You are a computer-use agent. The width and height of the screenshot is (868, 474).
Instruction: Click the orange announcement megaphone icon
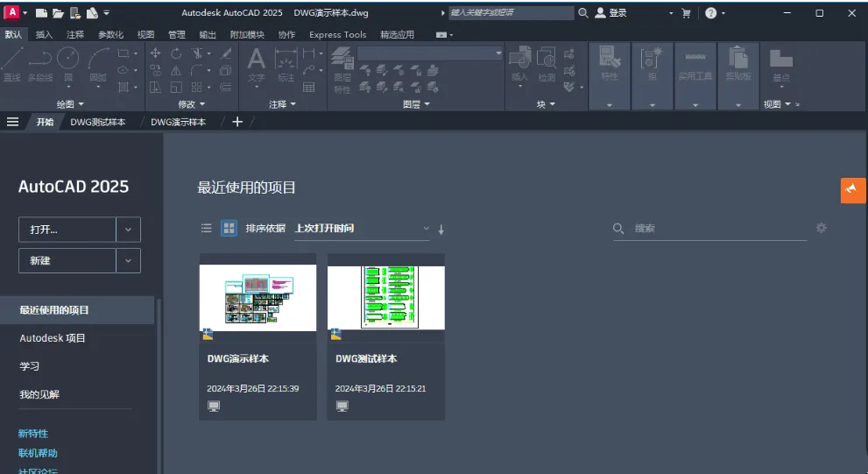coord(852,190)
